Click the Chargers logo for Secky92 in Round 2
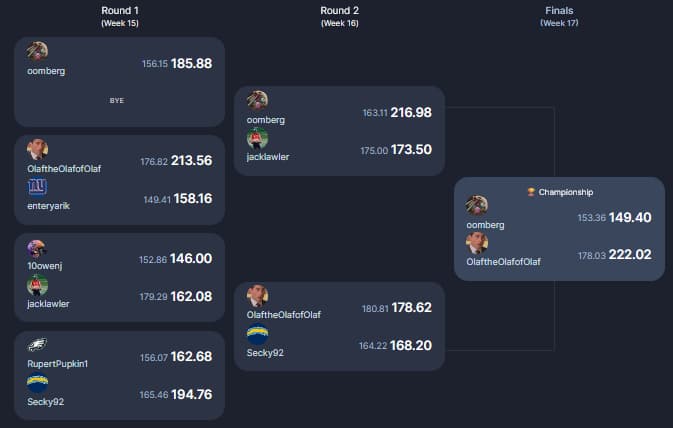Screen dimensions: 673x428 (x=257, y=335)
